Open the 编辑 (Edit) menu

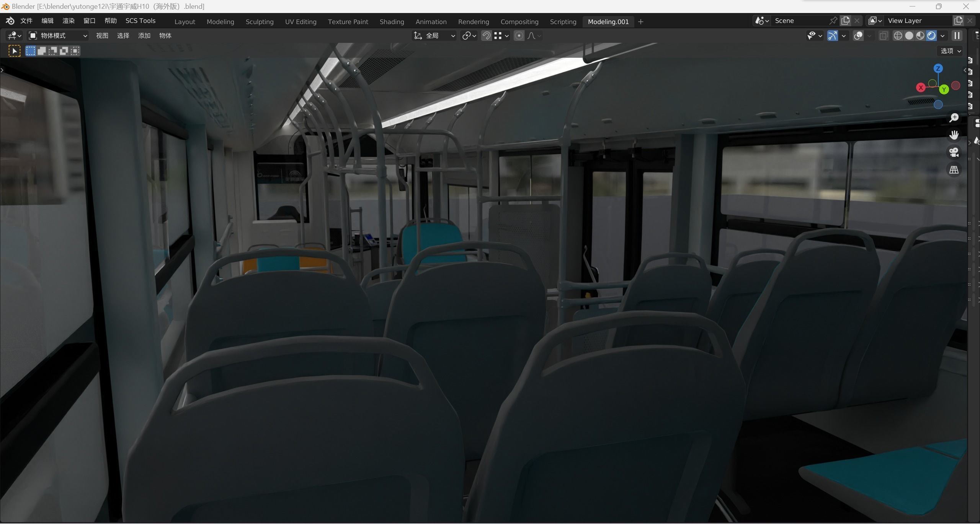click(47, 21)
